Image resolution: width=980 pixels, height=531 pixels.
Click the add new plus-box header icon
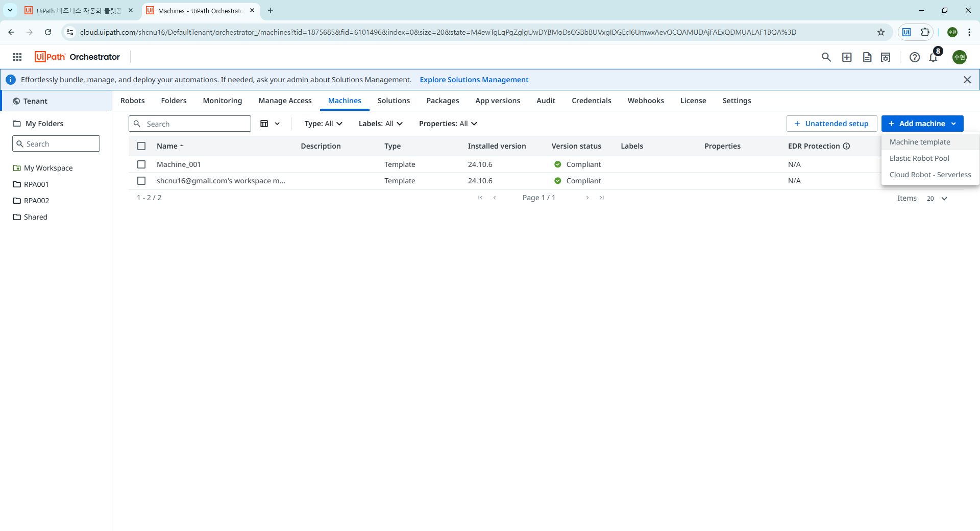(x=847, y=57)
